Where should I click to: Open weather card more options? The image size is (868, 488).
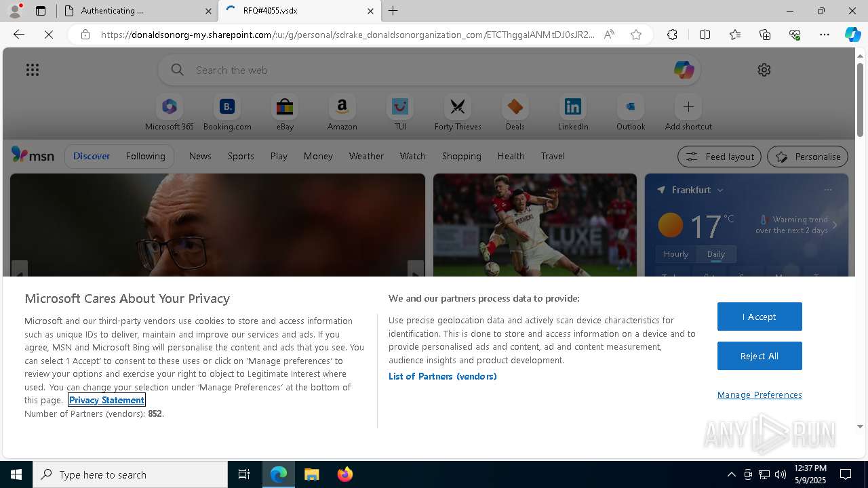828,190
